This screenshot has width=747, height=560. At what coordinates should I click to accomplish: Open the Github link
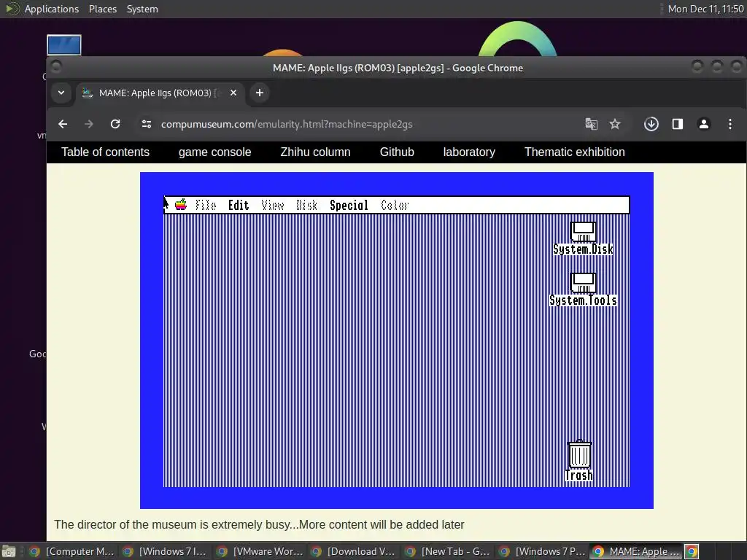point(397,152)
